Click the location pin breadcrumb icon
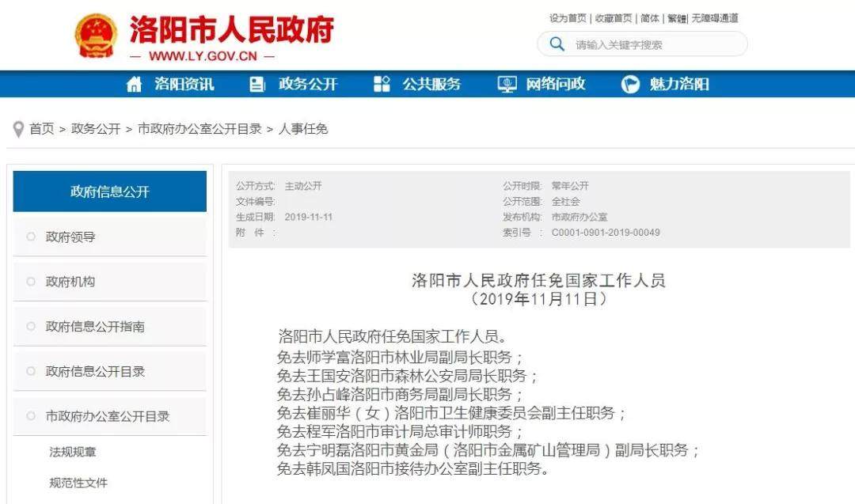 [18, 129]
